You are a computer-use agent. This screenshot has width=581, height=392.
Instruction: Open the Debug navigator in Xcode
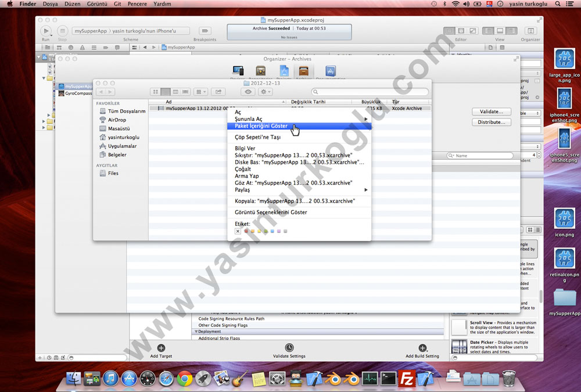pos(94,48)
